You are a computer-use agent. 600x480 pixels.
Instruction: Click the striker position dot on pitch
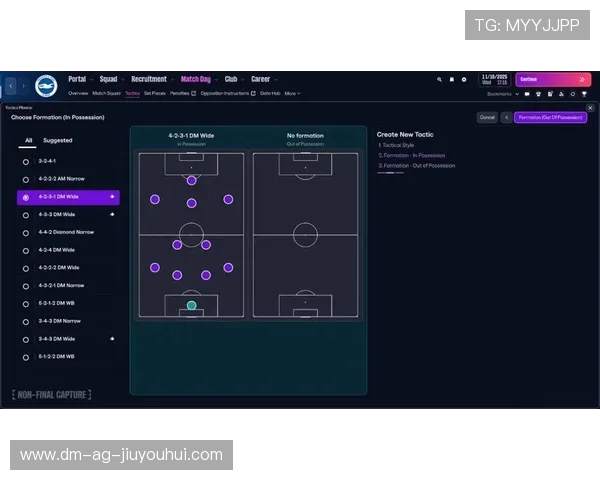click(x=191, y=180)
